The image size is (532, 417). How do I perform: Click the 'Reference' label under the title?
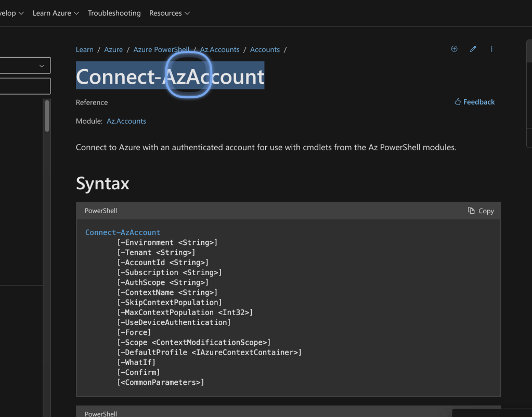92,102
